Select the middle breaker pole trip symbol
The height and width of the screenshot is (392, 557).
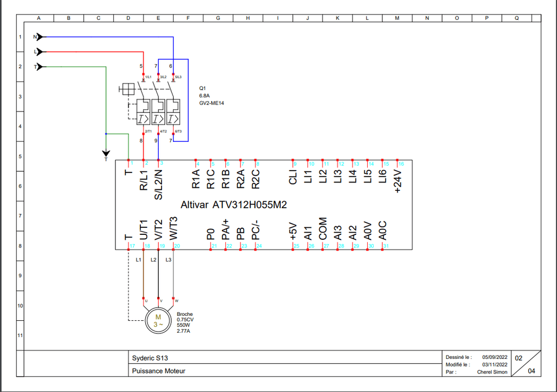[158, 118]
